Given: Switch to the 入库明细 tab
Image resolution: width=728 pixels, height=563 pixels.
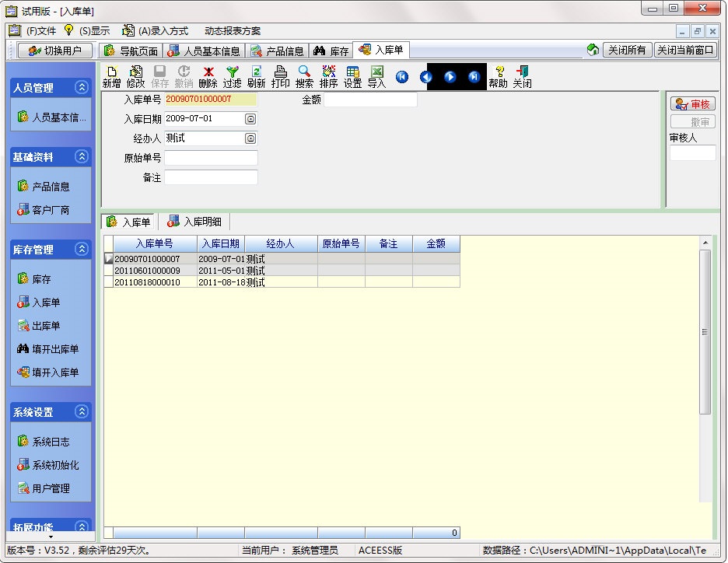Looking at the screenshot, I should coord(194,222).
